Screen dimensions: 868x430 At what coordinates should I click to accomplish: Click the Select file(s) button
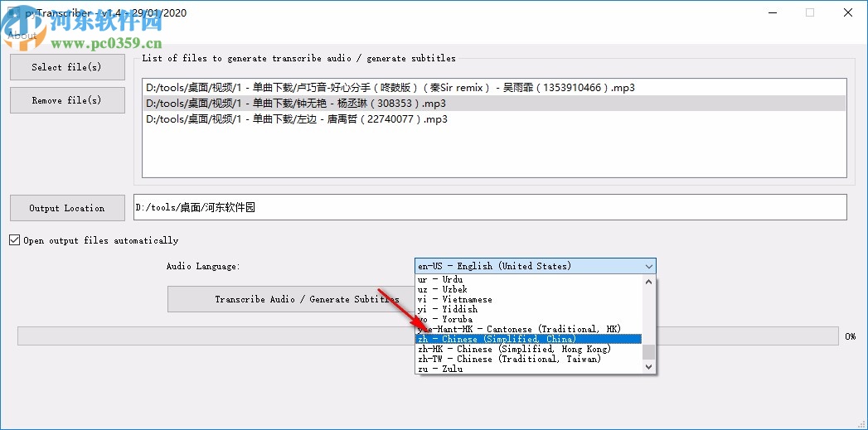click(67, 67)
